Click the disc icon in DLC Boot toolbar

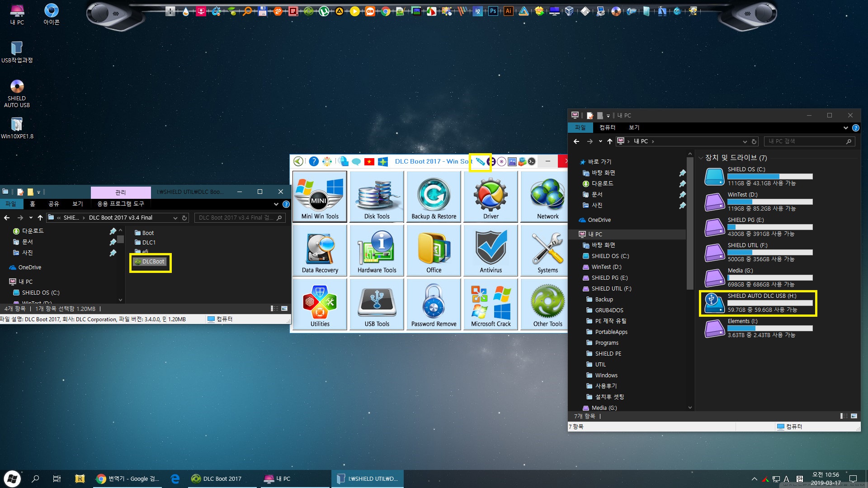coord(501,161)
